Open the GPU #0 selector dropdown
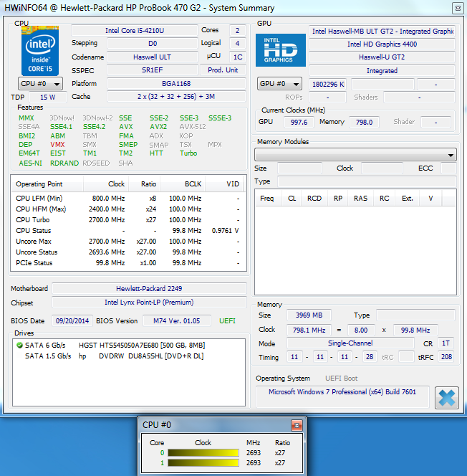The width and height of the screenshot is (467, 476). (x=279, y=84)
